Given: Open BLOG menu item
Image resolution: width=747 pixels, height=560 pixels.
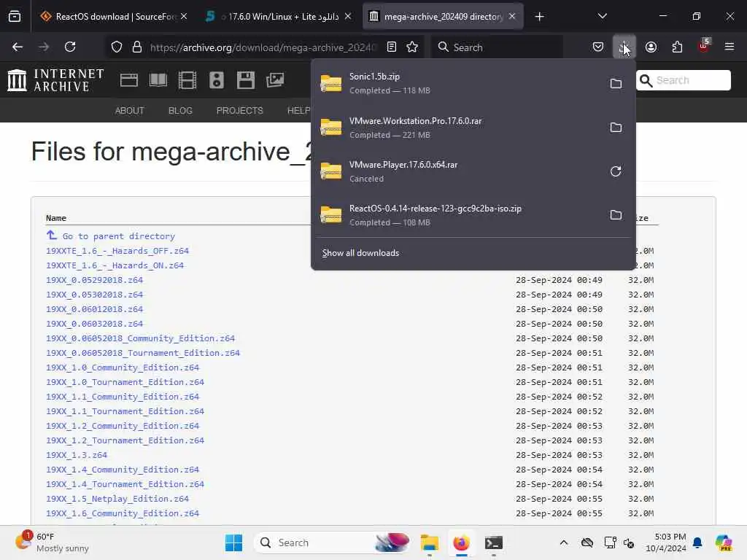Looking at the screenshot, I should coord(180,111).
